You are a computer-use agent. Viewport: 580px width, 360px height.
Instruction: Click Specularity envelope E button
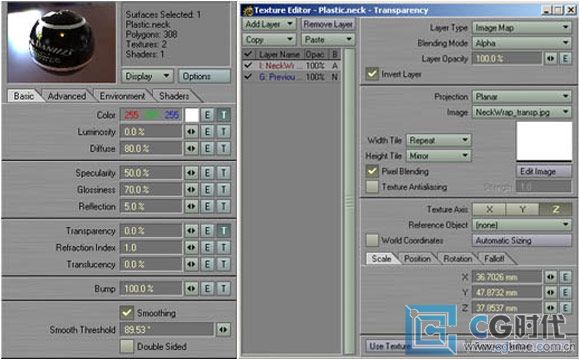pyautogui.click(x=207, y=173)
